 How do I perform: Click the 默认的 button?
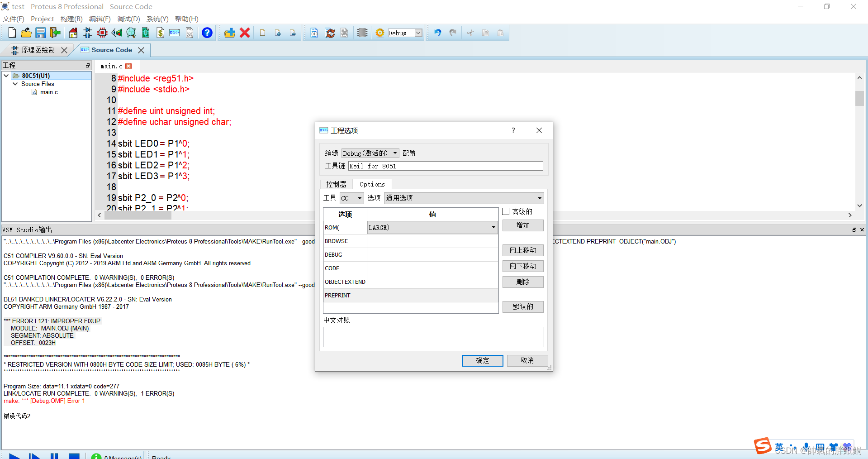coord(523,306)
